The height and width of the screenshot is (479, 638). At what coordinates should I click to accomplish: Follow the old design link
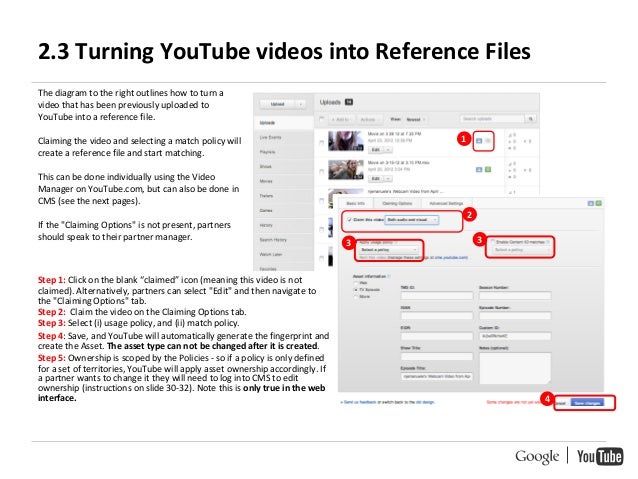tap(425, 402)
